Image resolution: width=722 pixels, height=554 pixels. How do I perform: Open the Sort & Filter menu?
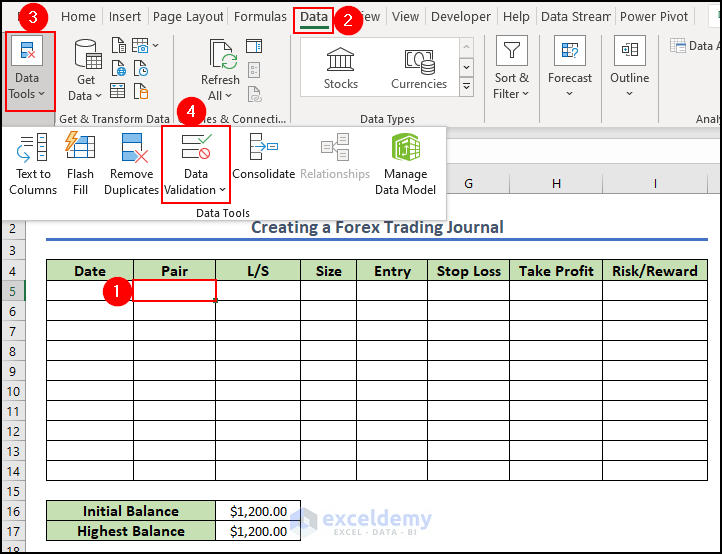tap(511, 68)
